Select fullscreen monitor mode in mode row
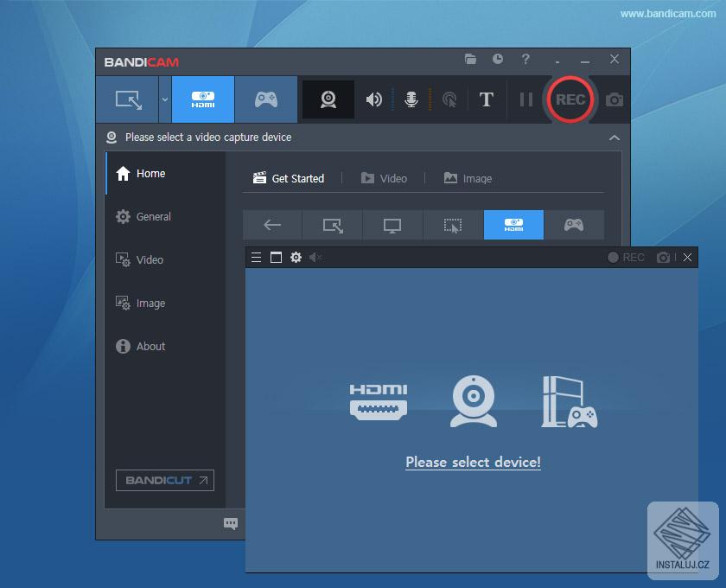The image size is (726, 588). tap(392, 225)
